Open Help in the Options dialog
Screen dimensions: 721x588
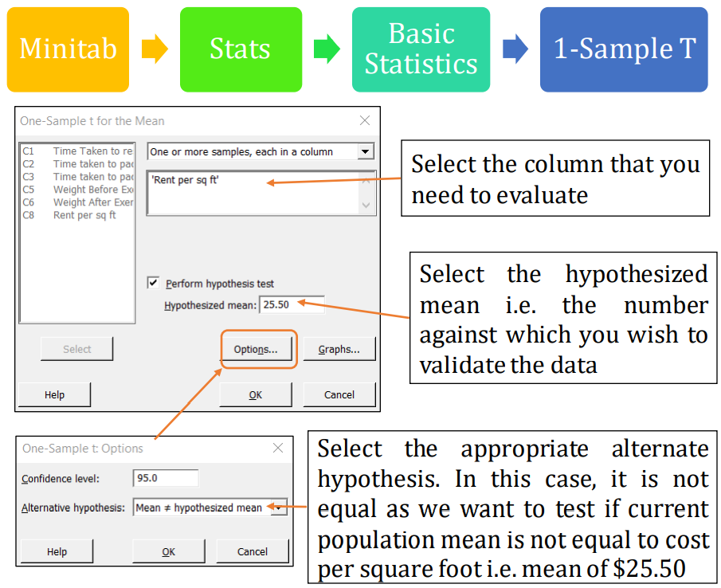coord(57,551)
